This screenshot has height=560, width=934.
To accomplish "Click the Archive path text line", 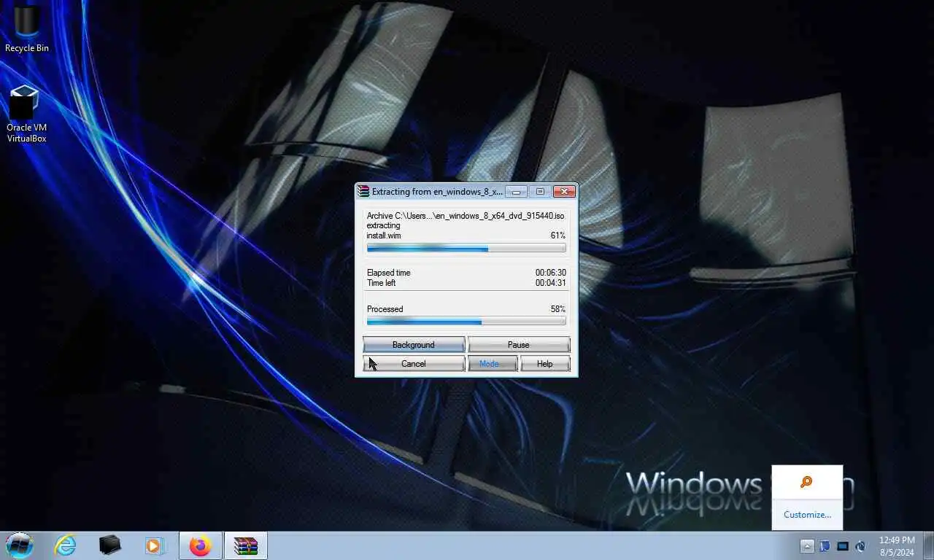I will point(466,216).
